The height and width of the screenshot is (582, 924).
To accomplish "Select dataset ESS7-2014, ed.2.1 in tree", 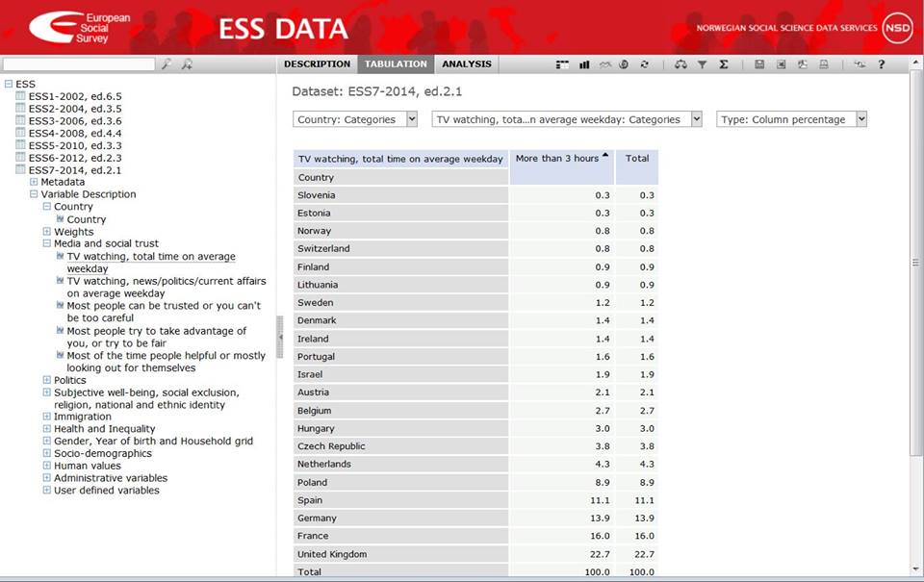I will 75,170.
